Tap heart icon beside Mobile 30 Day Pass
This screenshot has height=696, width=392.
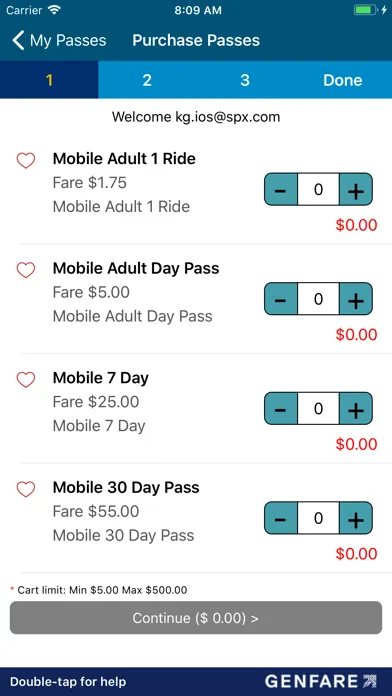point(26,489)
